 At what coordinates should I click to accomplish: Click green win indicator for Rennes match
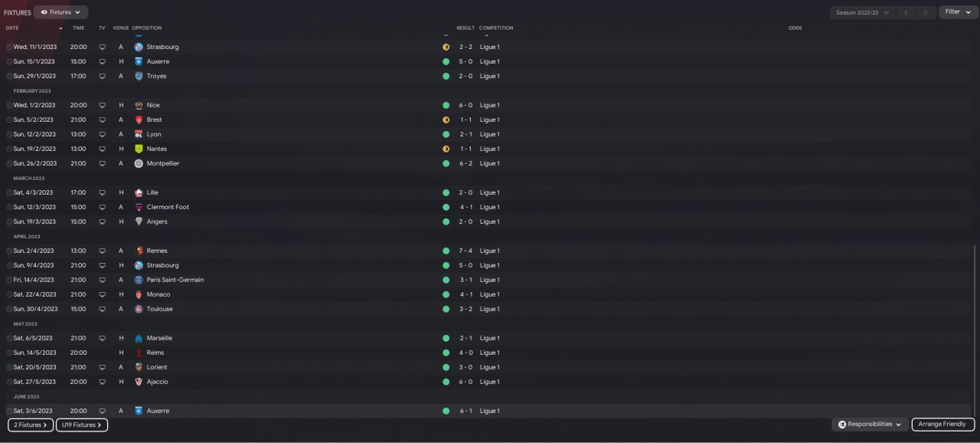[x=446, y=251]
